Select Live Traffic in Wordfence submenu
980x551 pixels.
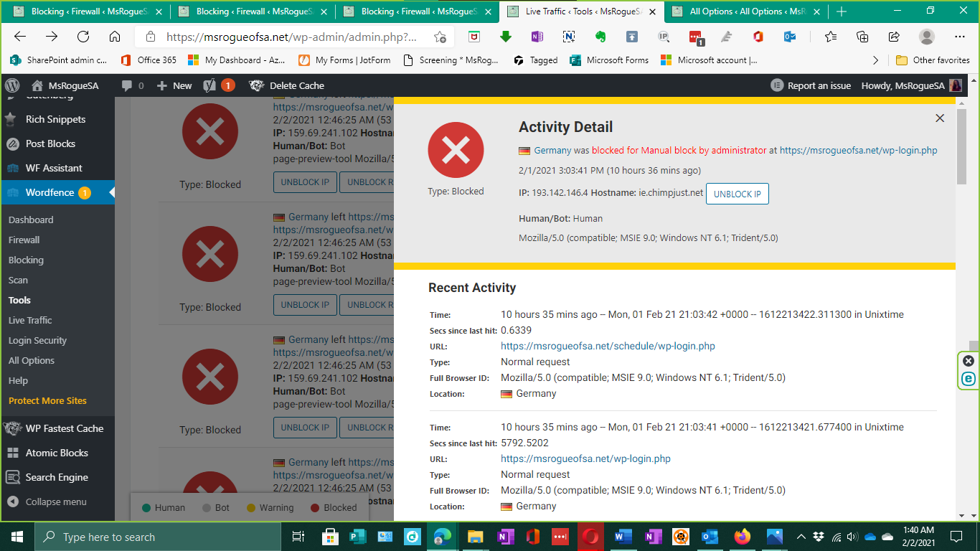tap(30, 320)
